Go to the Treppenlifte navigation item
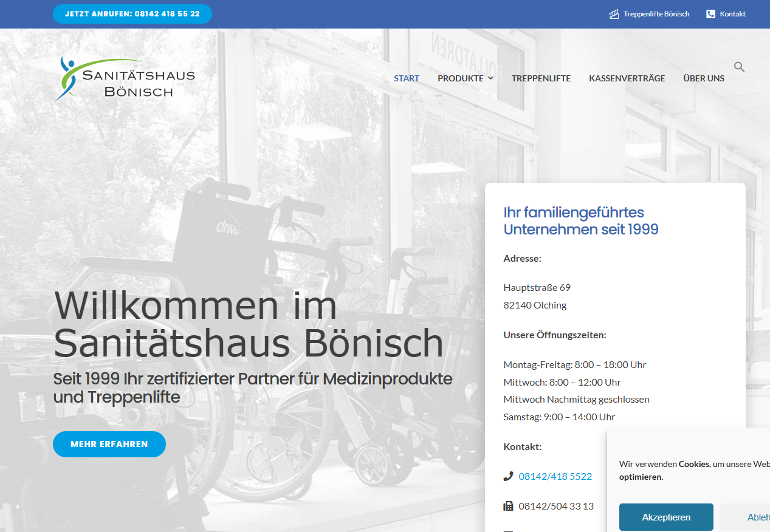770x532 pixels. (541, 78)
